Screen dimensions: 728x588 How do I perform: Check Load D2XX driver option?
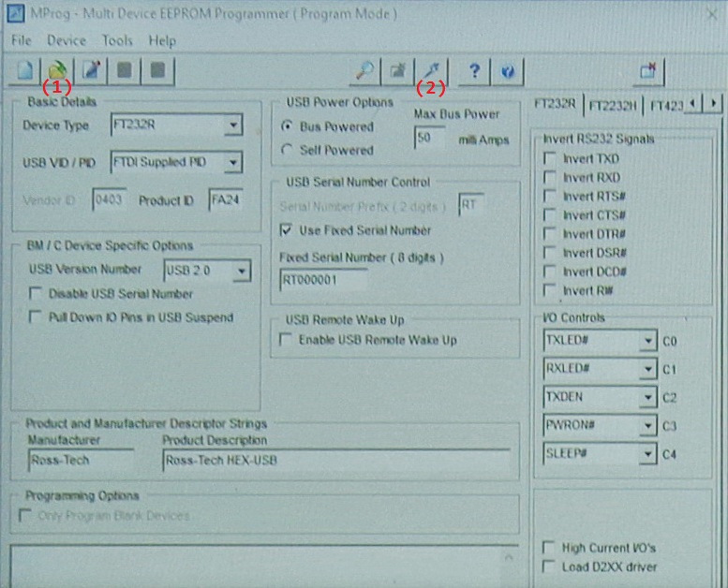(x=549, y=566)
